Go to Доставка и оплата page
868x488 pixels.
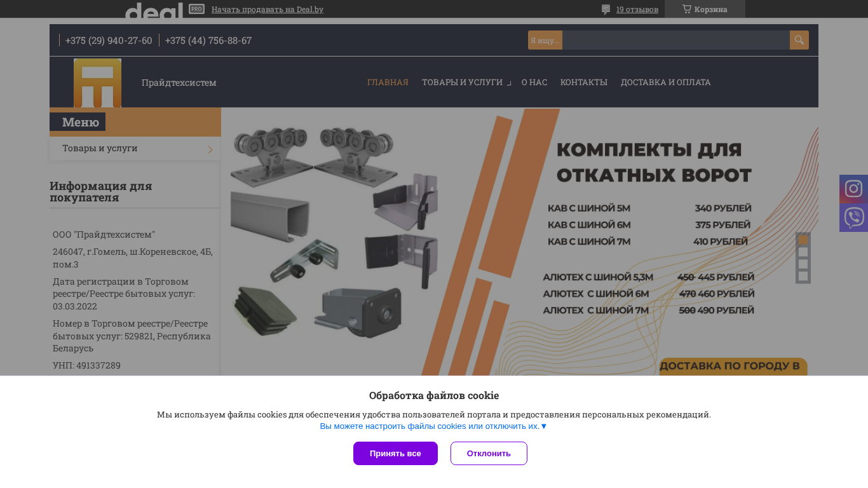[665, 83]
